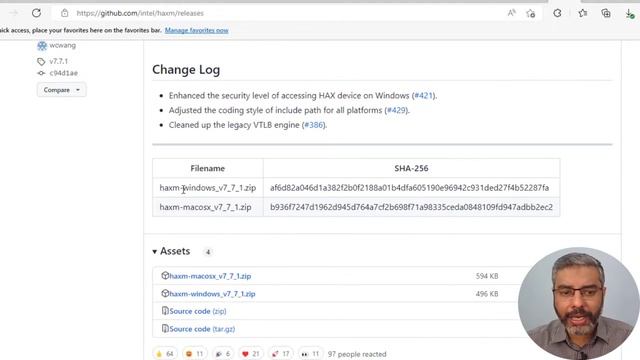Open the Compare dropdown
Image resolution: width=640 pixels, height=360 pixels.
[x=61, y=90]
